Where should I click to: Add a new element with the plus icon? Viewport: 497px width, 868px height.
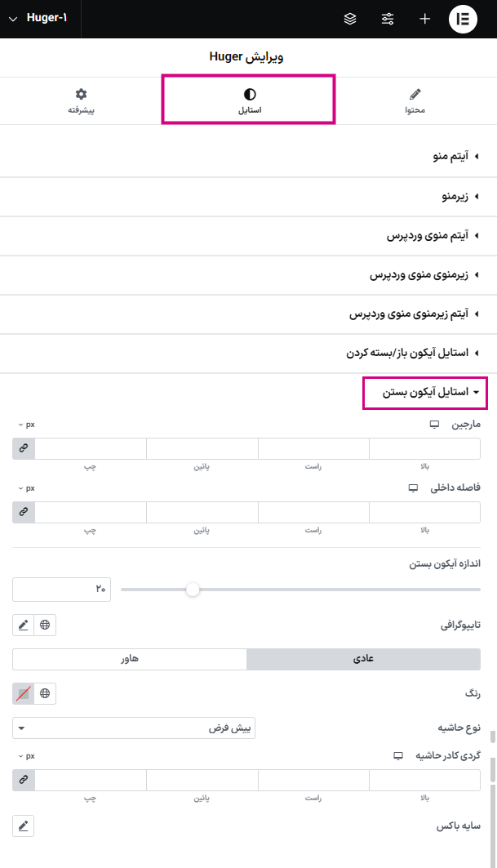(424, 17)
